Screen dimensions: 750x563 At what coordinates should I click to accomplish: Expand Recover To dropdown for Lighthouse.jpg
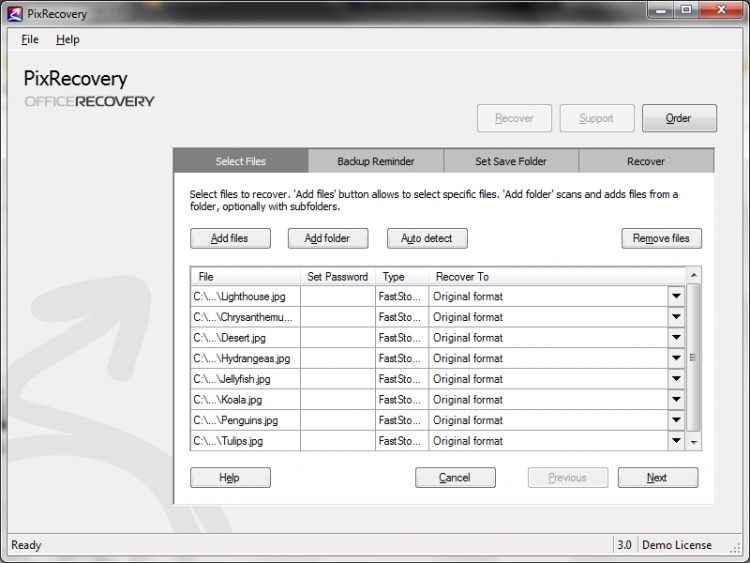[x=676, y=296]
